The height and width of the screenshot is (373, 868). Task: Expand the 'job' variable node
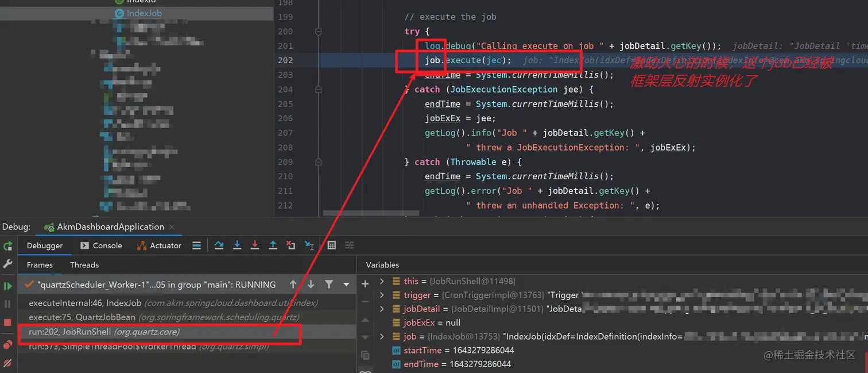coord(382,336)
